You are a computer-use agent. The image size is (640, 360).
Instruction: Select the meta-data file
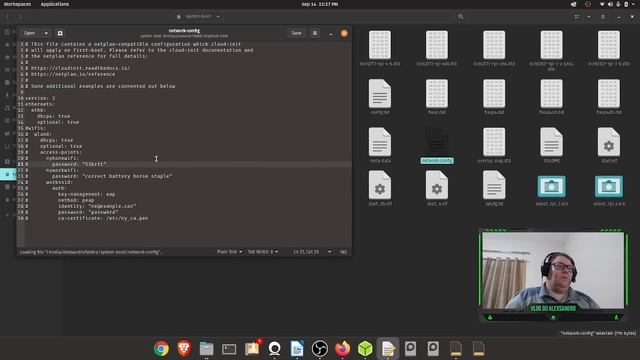coord(380,145)
